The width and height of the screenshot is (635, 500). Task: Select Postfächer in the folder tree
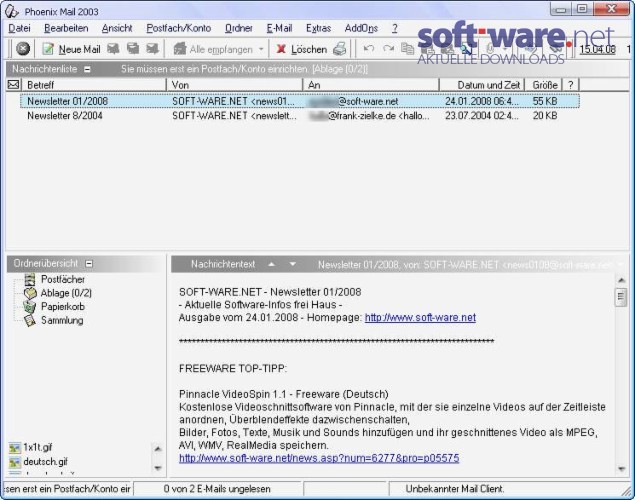[63, 279]
